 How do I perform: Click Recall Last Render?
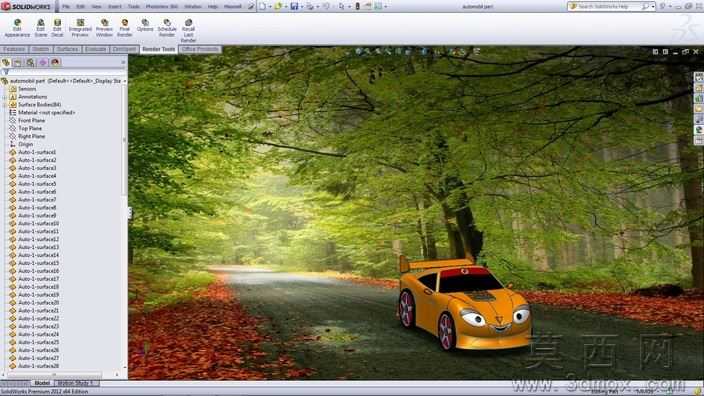[188, 31]
